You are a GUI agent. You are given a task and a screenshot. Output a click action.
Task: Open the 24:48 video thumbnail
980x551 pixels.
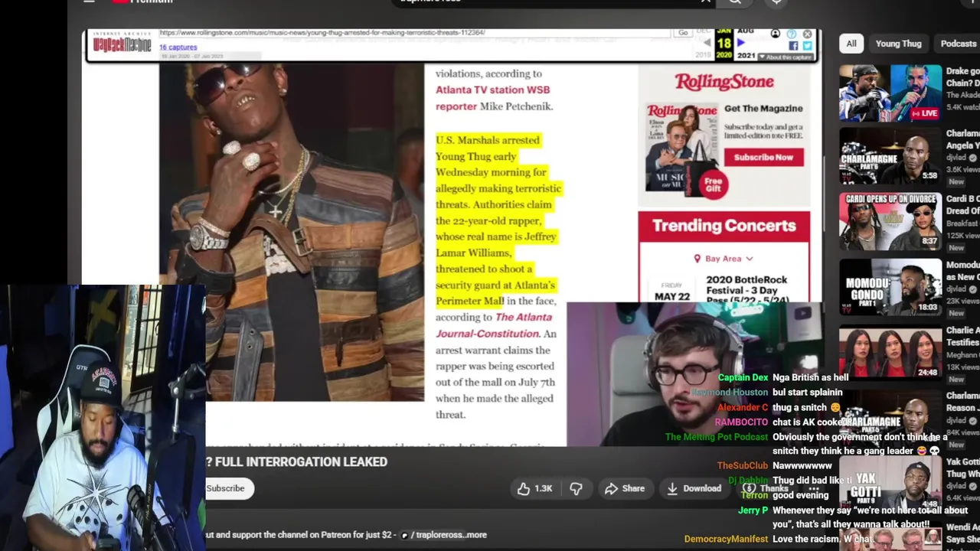pos(890,352)
